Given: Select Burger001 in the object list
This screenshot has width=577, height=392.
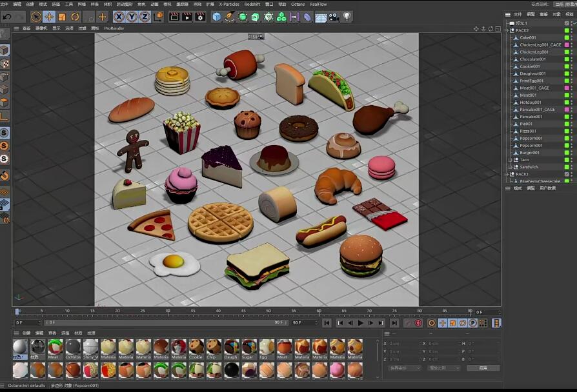Looking at the screenshot, I should [529, 153].
